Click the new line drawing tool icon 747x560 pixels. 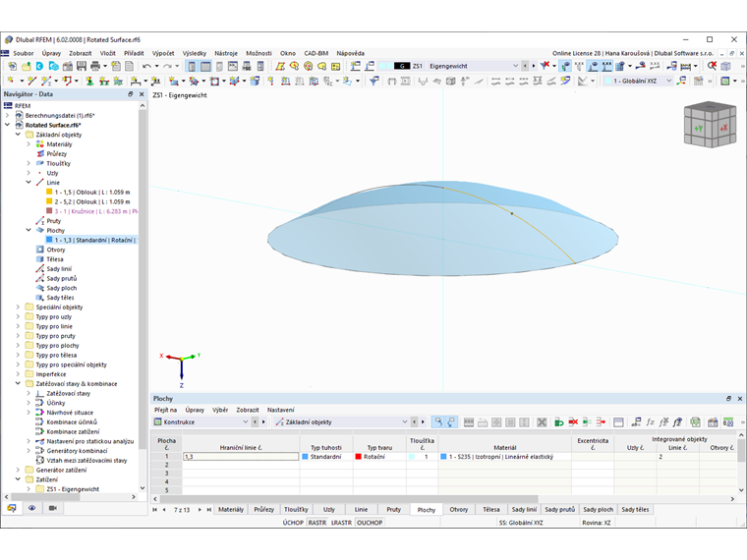pyautogui.click(x=31, y=81)
